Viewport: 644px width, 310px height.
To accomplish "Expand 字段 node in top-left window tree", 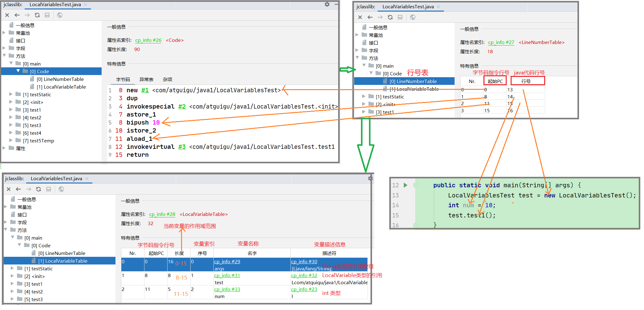I will [x=4, y=48].
